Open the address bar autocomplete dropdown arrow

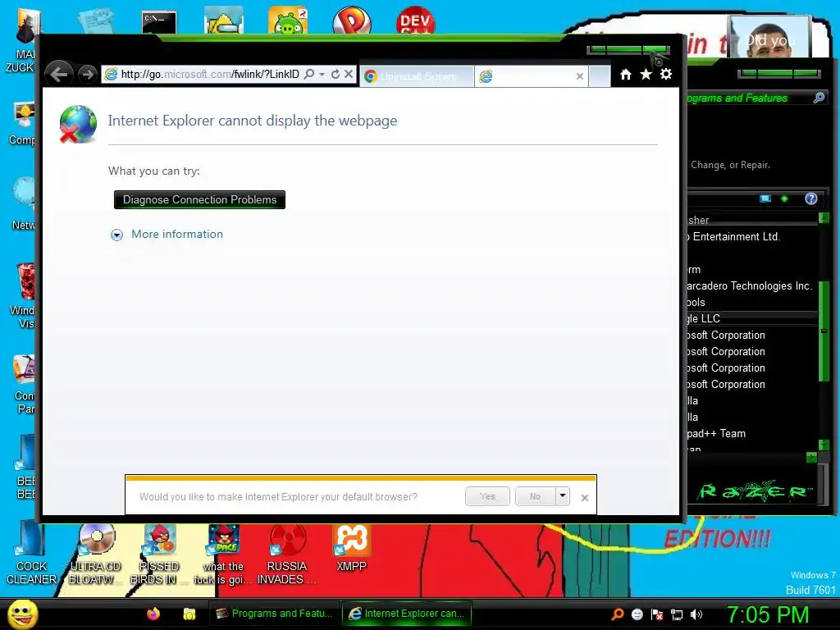[x=322, y=74]
